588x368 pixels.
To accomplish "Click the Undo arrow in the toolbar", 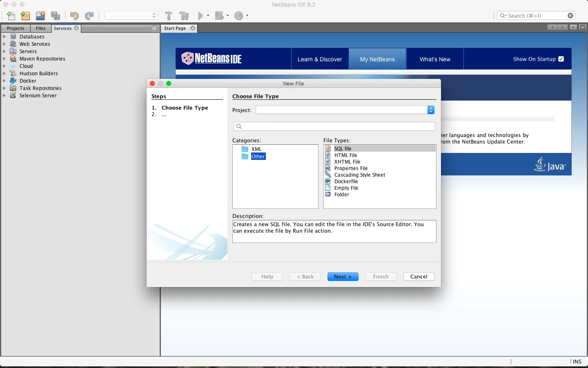I will pyautogui.click(x=74, y=16).
